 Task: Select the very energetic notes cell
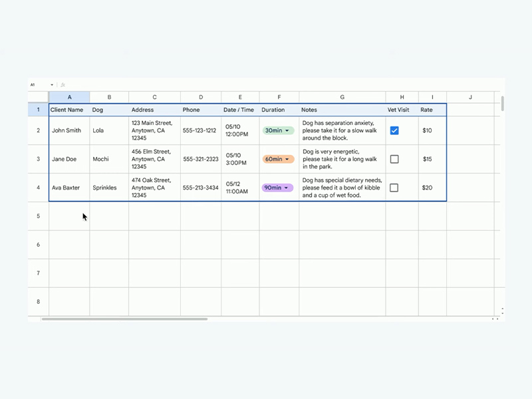point(342,159)
